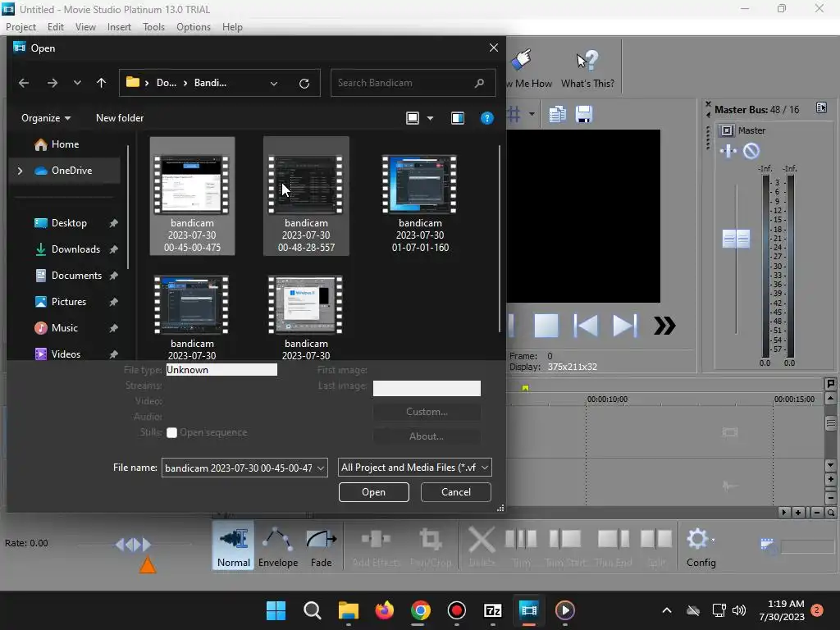Screen dimensions: 840x630
Task: Open the View menu
Action: (x=85, y=27)
